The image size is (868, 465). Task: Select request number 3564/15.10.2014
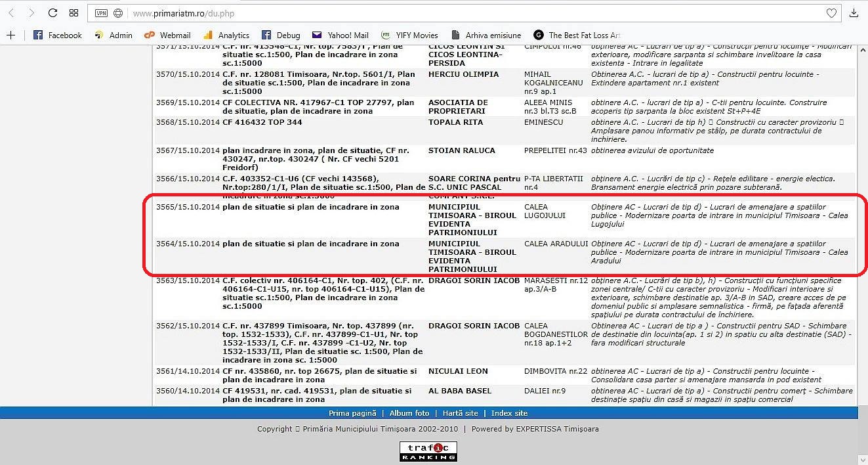tap(188, 244)
